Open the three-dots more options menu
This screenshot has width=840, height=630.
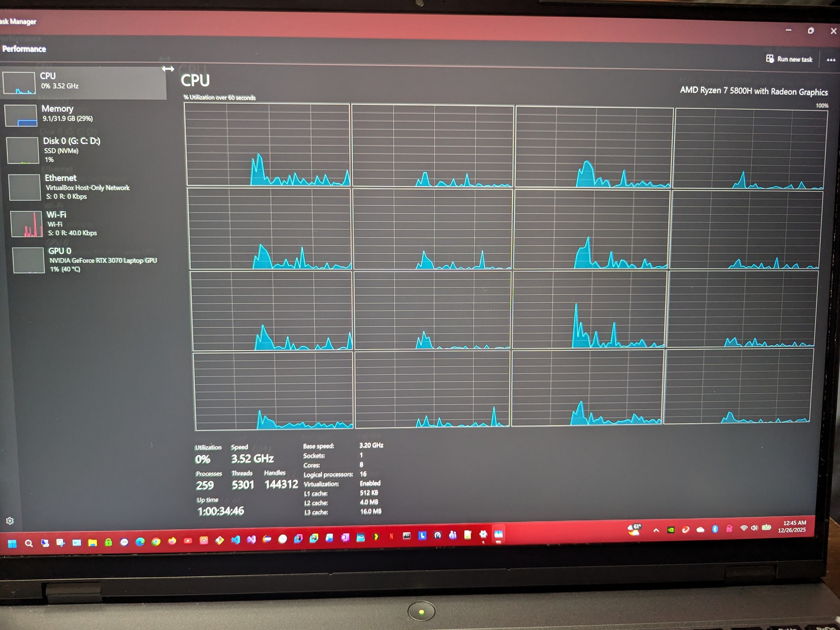(x=831, y=60)
